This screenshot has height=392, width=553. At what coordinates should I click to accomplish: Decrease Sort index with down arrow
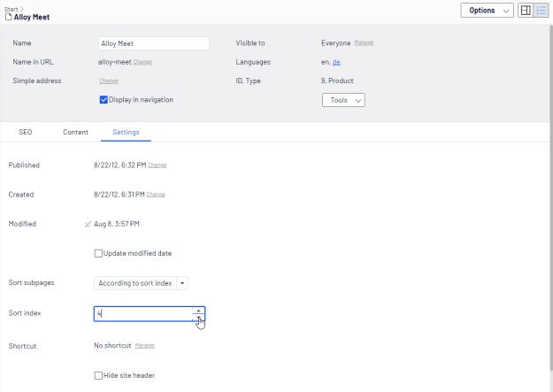point(199,318)
